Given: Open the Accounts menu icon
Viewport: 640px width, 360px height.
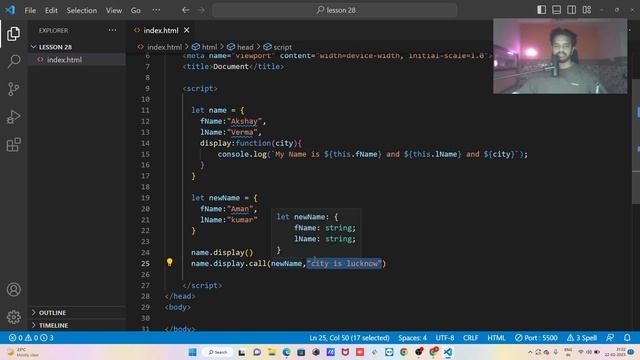Looking at the screenshot, I should pos(13,289).
